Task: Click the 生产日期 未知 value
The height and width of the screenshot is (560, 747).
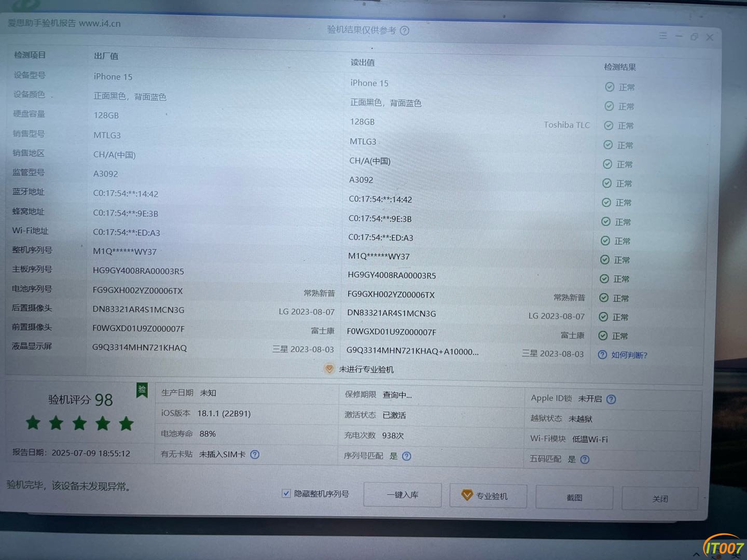Action: tap(208, 393)
